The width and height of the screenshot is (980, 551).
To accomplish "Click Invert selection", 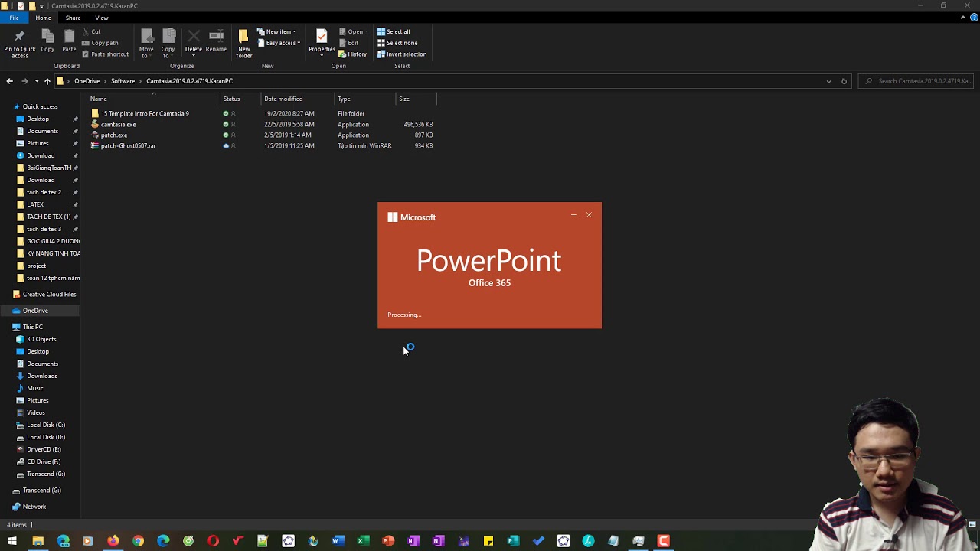I will click(401, 54).
